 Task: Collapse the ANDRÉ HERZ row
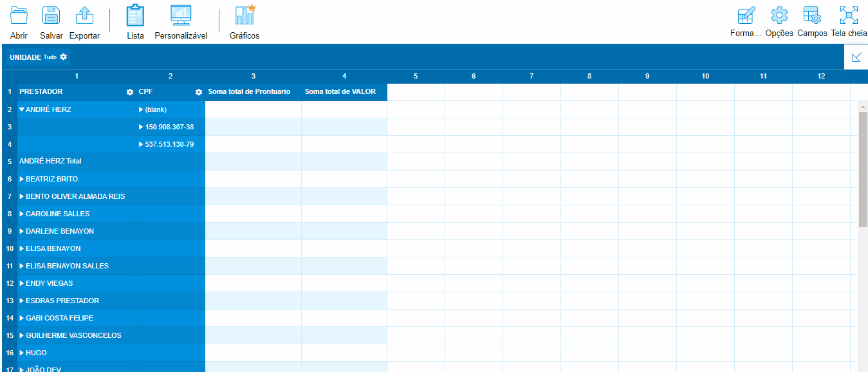tap(22, 110)
